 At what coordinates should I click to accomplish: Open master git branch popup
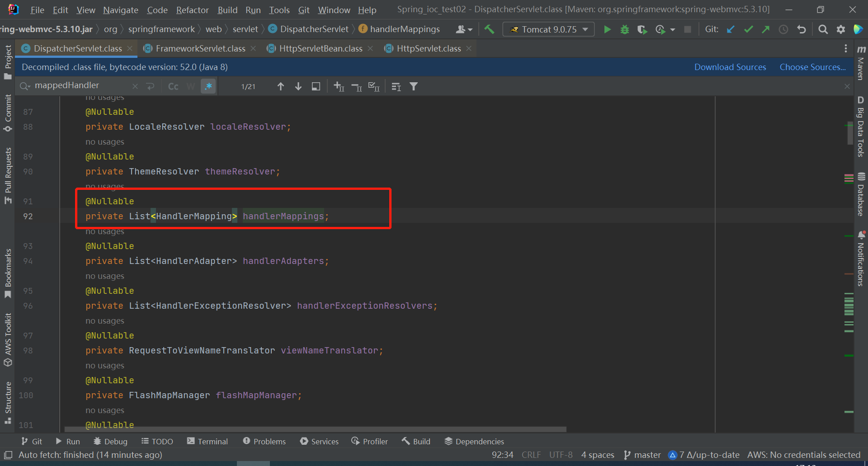642,455
